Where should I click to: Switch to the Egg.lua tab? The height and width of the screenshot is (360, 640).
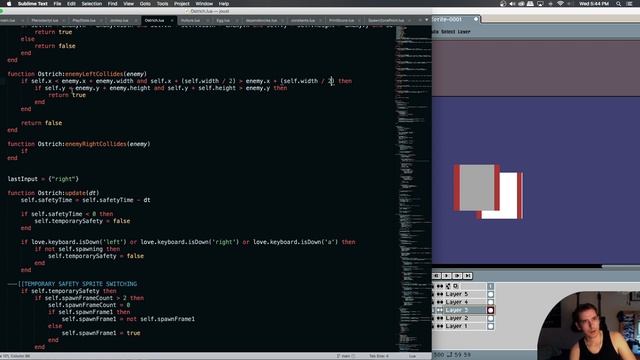[223, 20]
